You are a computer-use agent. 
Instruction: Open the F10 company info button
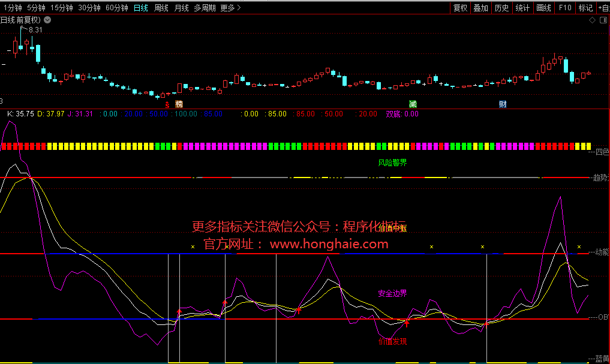click(564, 8)
